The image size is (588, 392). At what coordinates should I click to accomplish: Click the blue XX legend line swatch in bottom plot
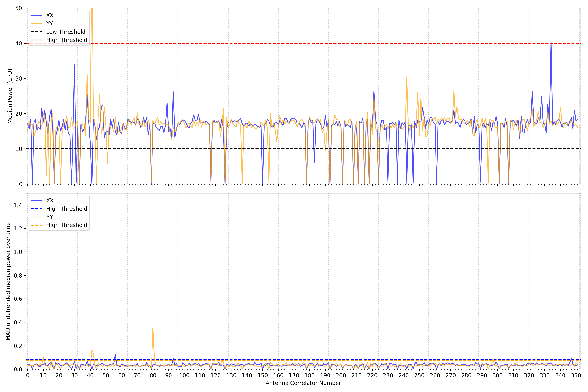36,201
